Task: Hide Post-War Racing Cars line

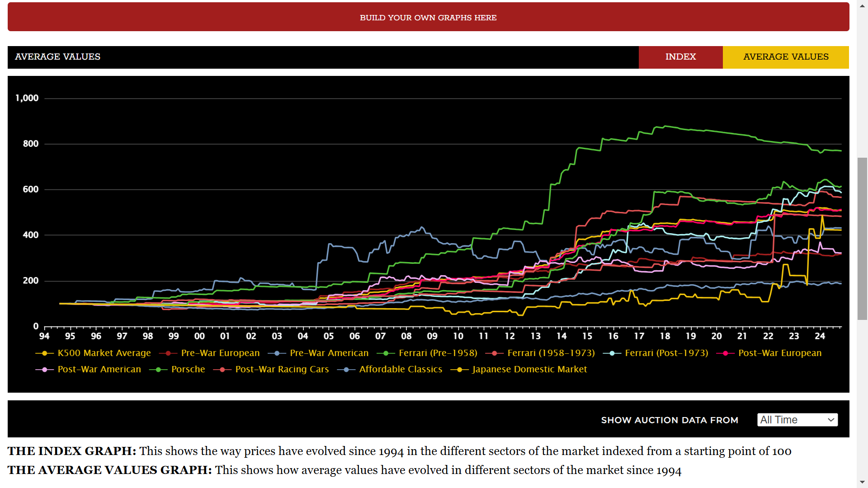Action: 282,369
